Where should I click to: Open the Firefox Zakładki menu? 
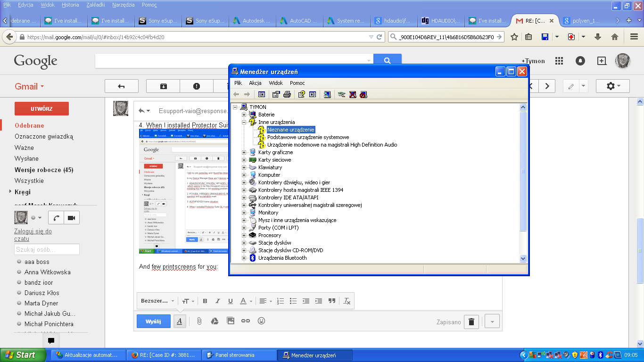point(96,5)
